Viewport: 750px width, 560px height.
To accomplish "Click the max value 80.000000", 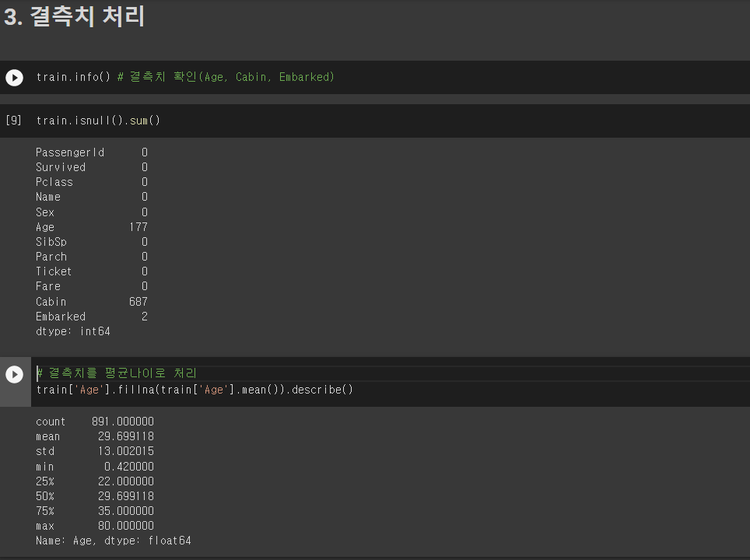I will 126,526.
